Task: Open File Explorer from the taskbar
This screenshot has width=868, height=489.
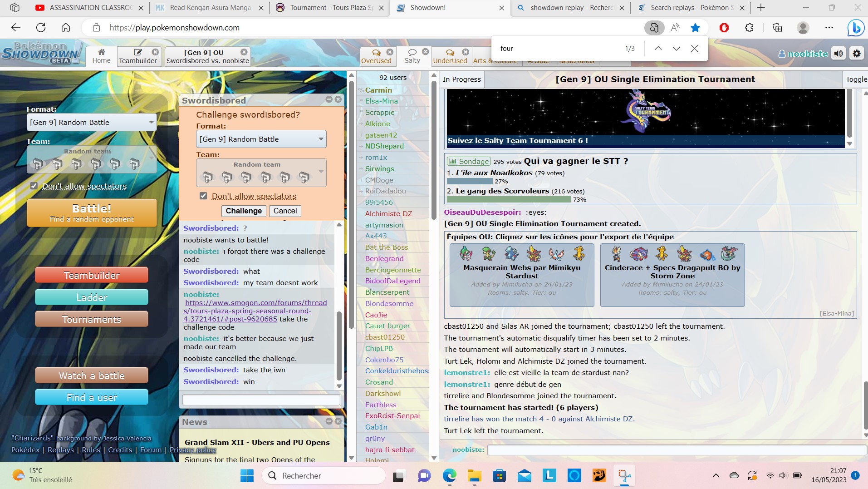Action: pos(474,475)
